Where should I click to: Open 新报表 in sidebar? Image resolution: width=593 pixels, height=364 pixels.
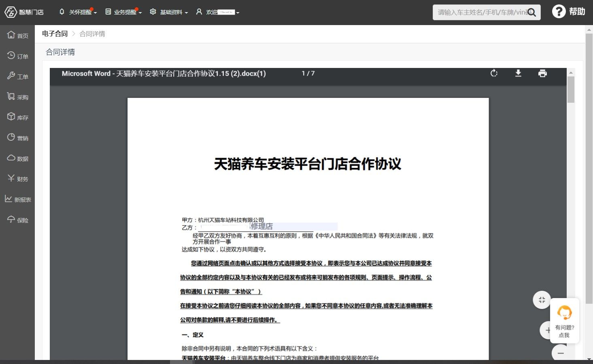17,199
